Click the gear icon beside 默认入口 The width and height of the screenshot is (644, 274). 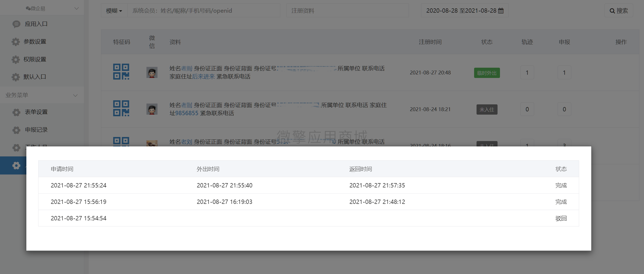(x=16, y=77)
